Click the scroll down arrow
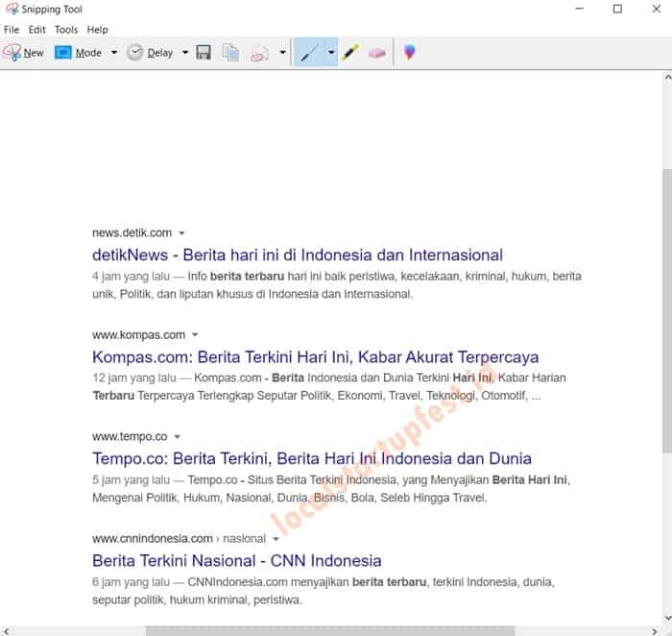The height and width of the screenshot is (636, 672). click(667, 618)
